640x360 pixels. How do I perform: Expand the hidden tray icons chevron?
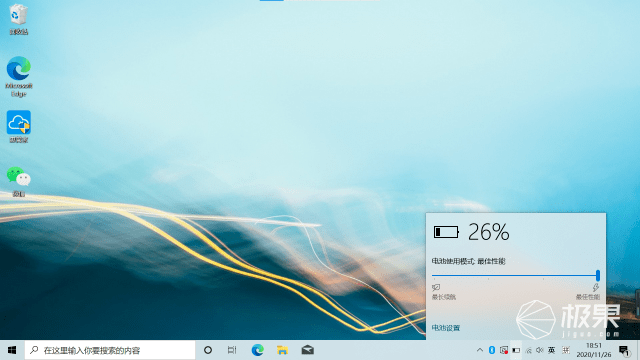tap(480, 350)
